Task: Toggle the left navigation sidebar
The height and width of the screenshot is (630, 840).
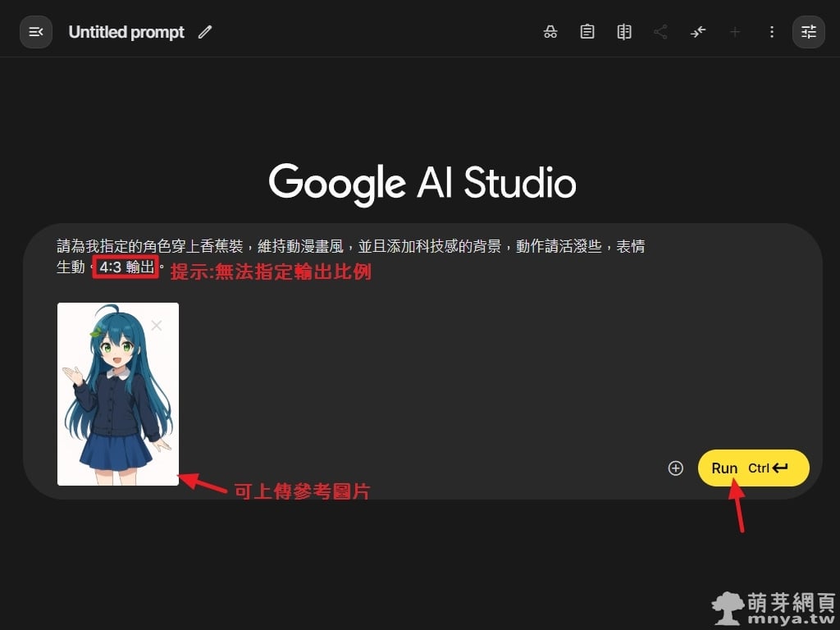Action: pyautogui.click(x=35, y=32)
